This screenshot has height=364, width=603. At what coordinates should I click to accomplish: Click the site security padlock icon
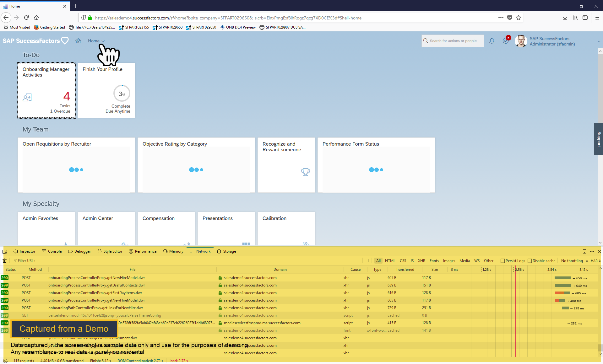point(90,18)
